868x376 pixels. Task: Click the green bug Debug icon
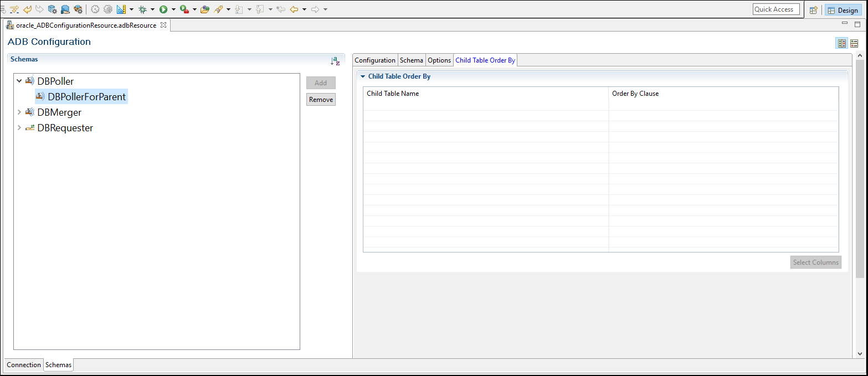point(143,9)
